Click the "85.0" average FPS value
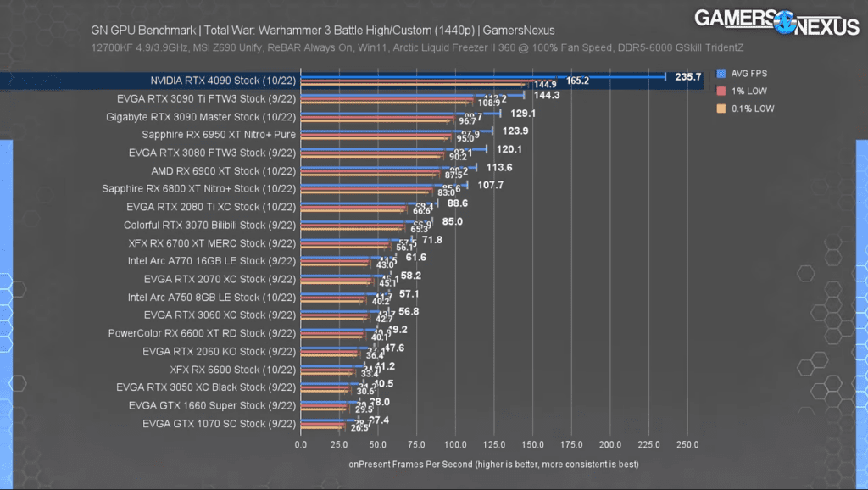The width and height of the screenshot is (868, 490). coord(453,221)
